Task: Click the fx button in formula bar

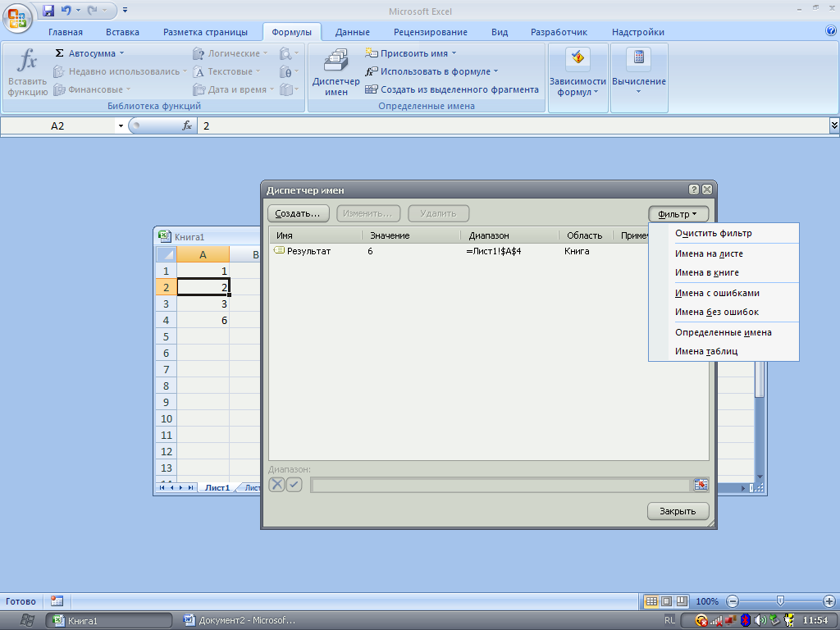Action: 187,126
